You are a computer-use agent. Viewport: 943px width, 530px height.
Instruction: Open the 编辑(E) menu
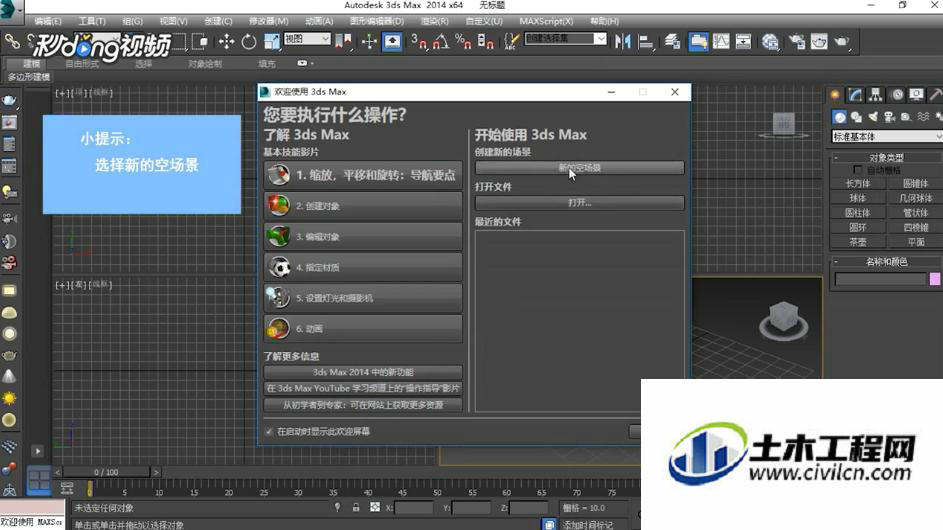tap(48, 21)
